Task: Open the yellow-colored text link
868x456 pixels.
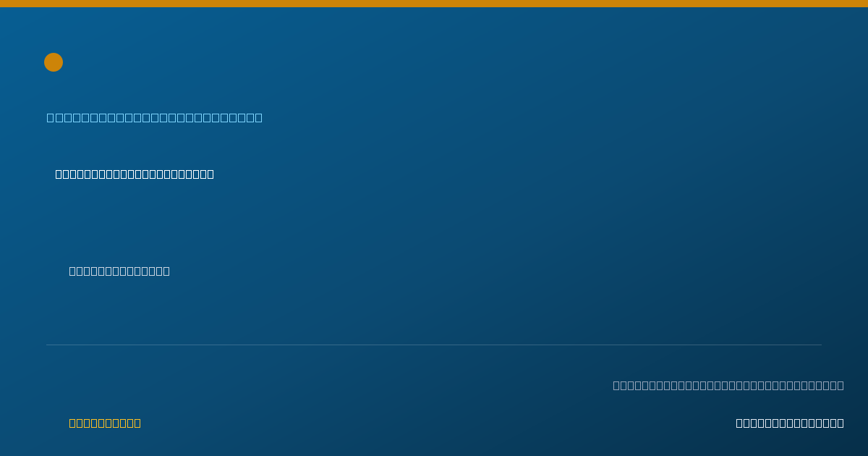Action: pyautogui.click(x=105, y=423)
